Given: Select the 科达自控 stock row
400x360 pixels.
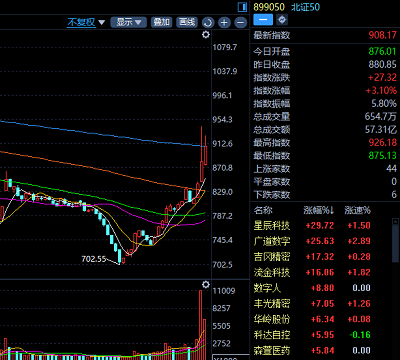Looking at the screenshot, I should [321, 335].
